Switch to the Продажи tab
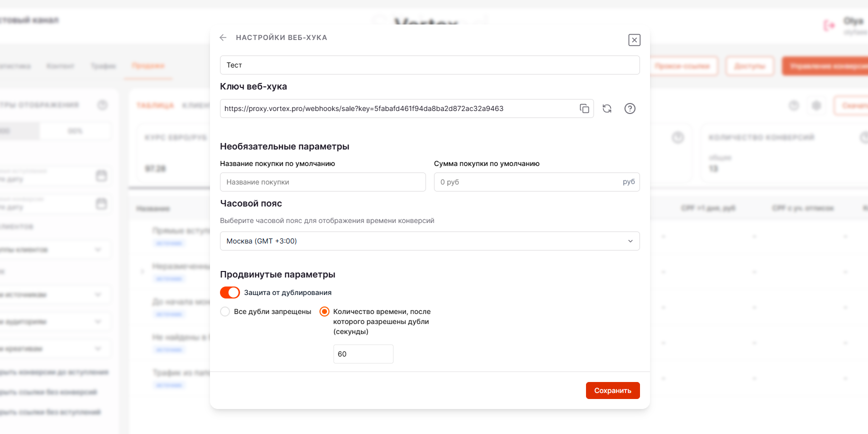868x434 pixels. [148, 65]
